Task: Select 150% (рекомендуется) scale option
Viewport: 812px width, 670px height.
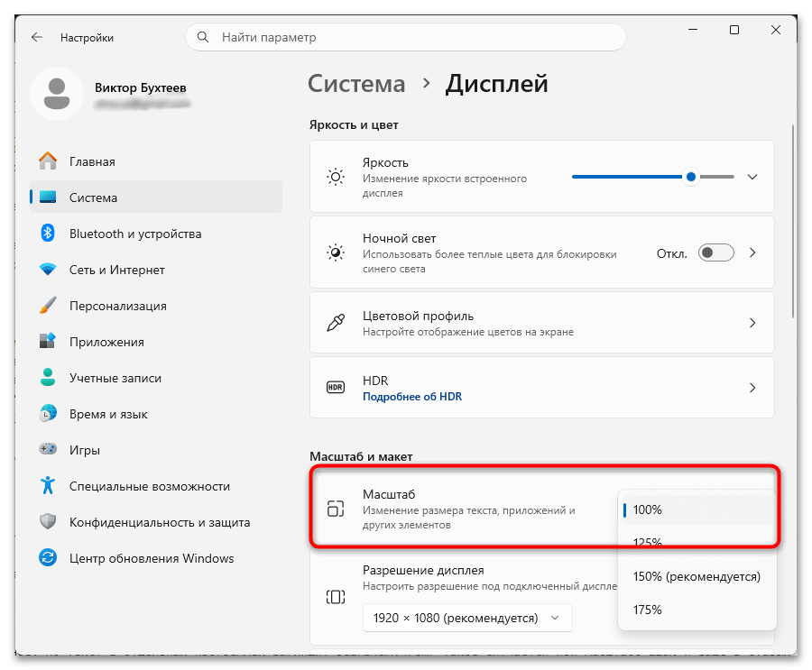Action: click(x=697, y=576)
